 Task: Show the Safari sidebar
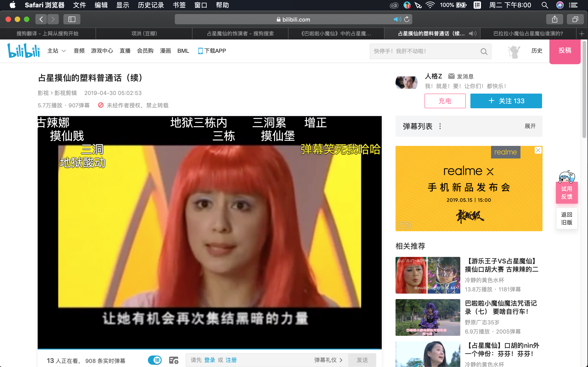coord(72,19)
